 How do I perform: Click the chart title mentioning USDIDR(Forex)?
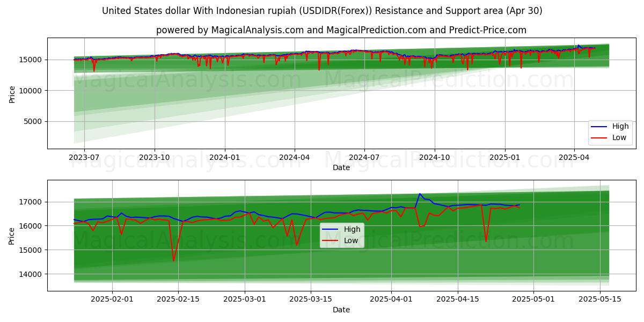tap(322, 11)
